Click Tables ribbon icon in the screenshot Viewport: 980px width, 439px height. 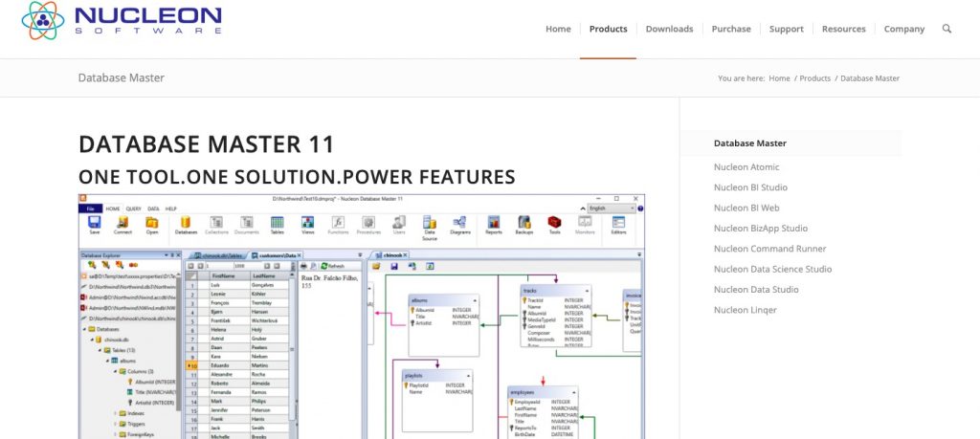tap(277, 226)
